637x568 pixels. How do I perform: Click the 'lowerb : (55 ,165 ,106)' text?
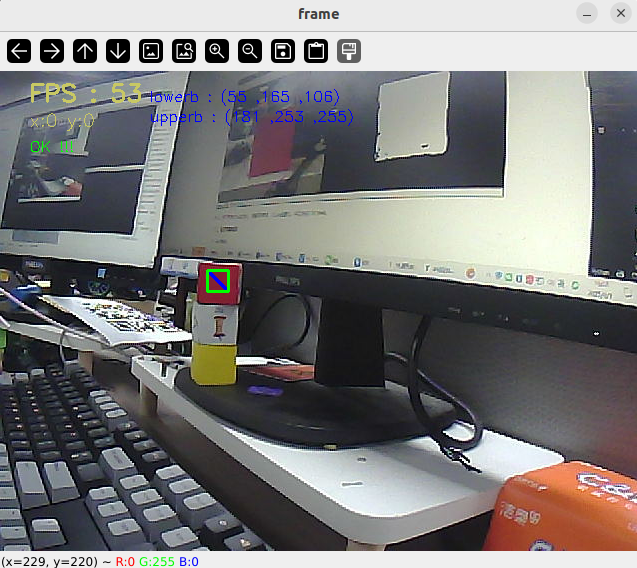(245, 97)
